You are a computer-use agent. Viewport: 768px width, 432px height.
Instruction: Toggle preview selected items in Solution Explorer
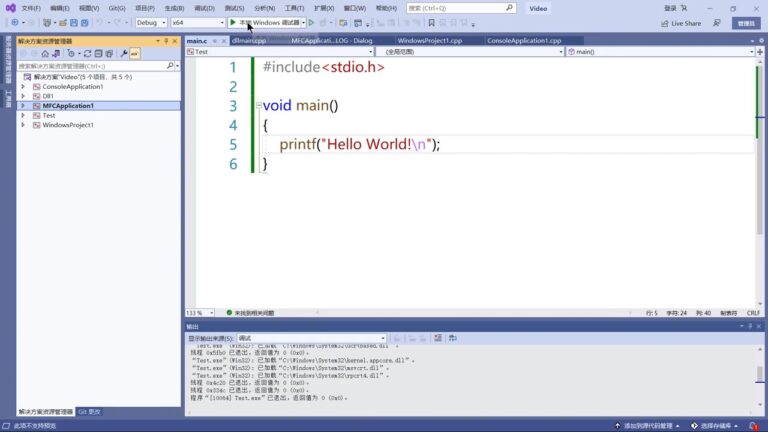pos(134,53)
